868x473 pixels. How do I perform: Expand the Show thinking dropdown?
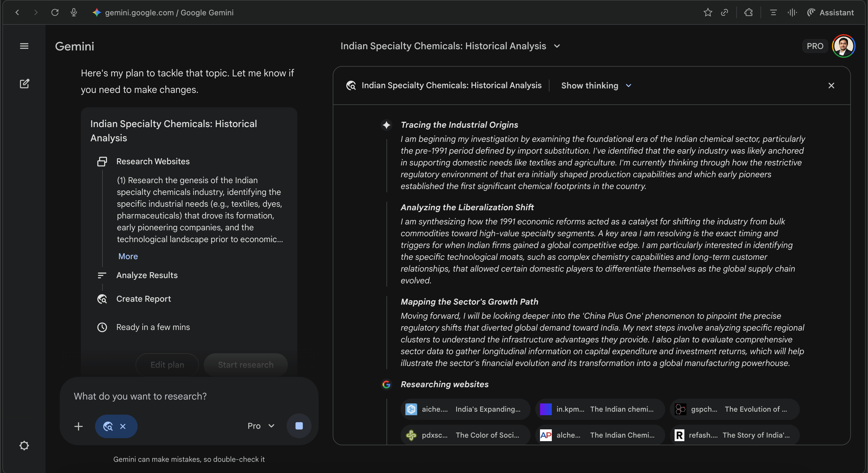click(596, 86)
